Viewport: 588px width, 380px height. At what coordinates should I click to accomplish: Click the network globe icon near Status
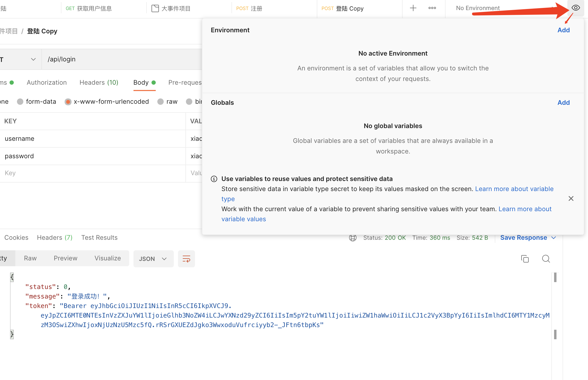[x=353, y=238]
